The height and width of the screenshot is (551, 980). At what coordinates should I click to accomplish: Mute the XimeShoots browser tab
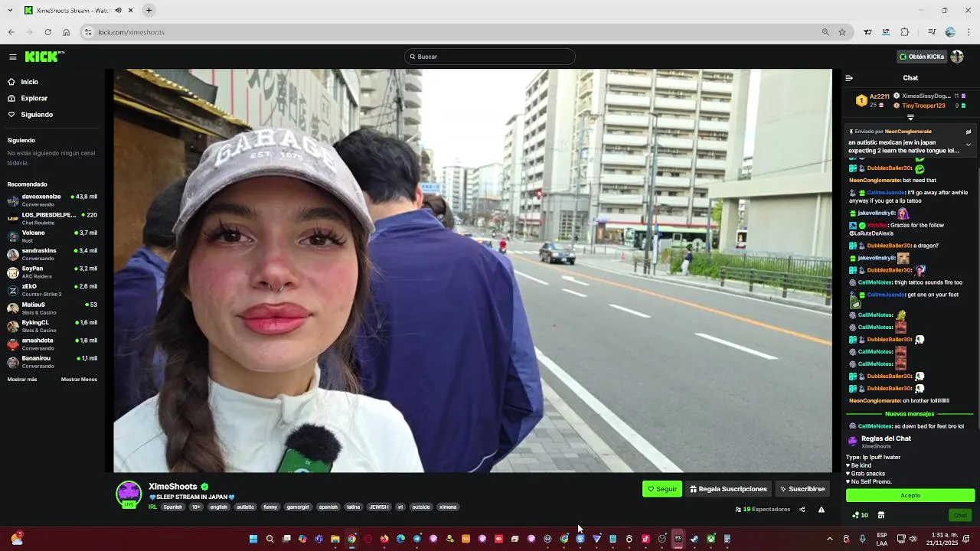click(x=118, y=11)
